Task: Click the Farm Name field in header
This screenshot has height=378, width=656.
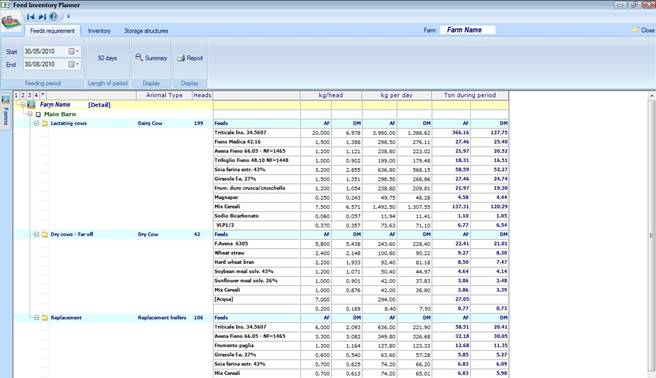Action: coord(468,30)
